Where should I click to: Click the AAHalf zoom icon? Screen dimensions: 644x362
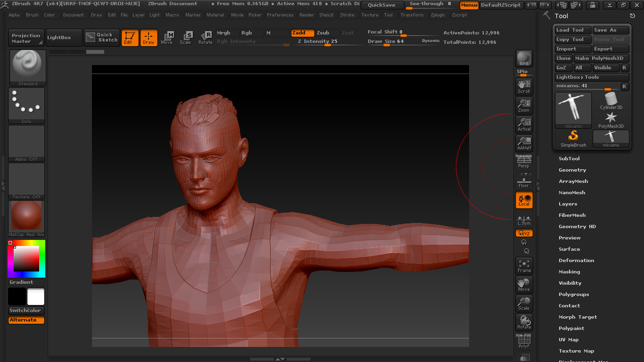[x=524, y=143]
